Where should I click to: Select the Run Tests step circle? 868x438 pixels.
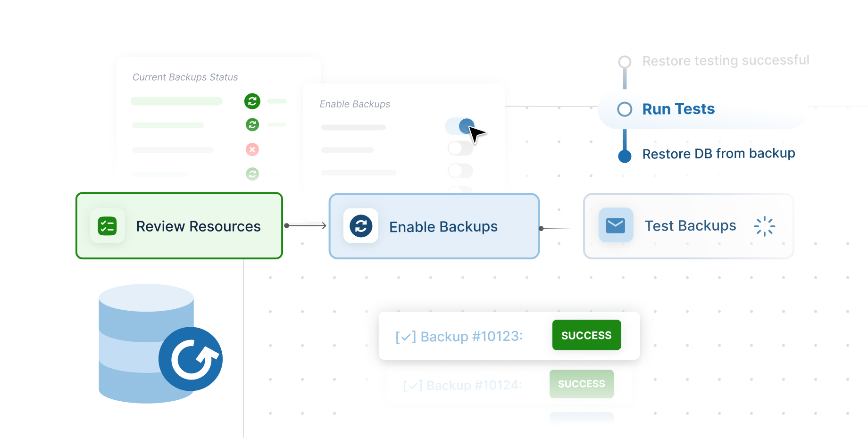coord(625,109)
